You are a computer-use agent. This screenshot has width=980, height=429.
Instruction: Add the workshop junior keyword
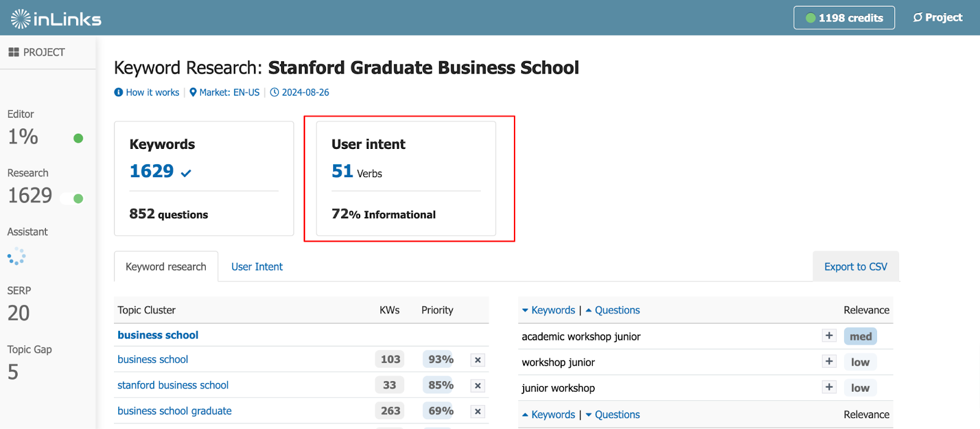pos(829,362)
